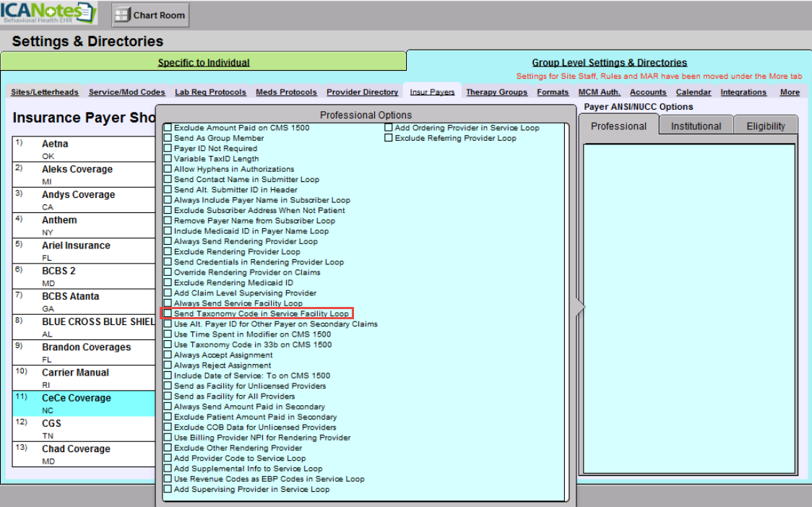
Task: Enable Send Taxonomy Code in Service Facility Loop
Action: click(168, 313)
